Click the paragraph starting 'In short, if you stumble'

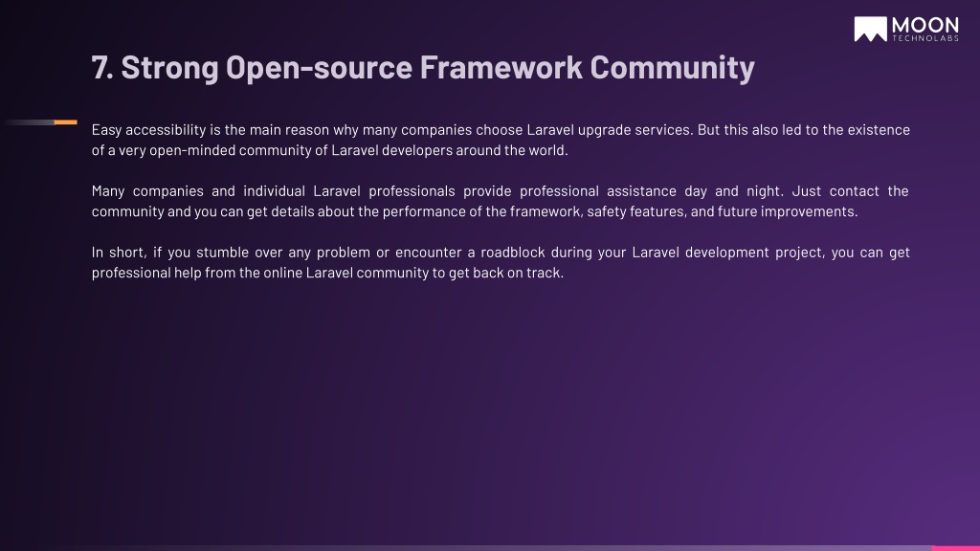[501, 262]
